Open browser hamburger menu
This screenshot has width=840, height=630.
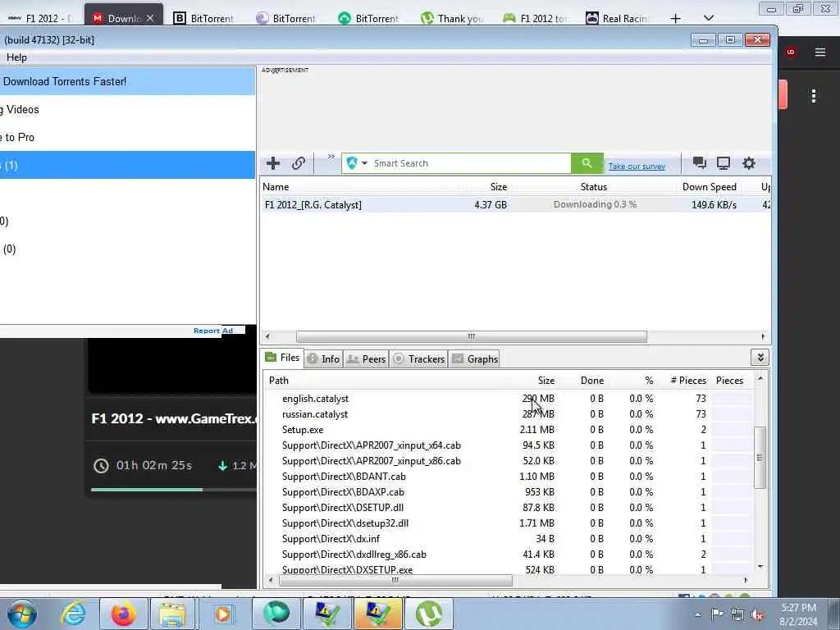point(820,52)
